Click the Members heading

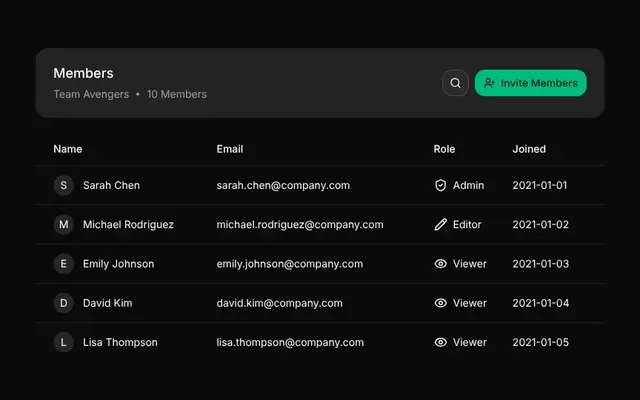tap(83, 73)
